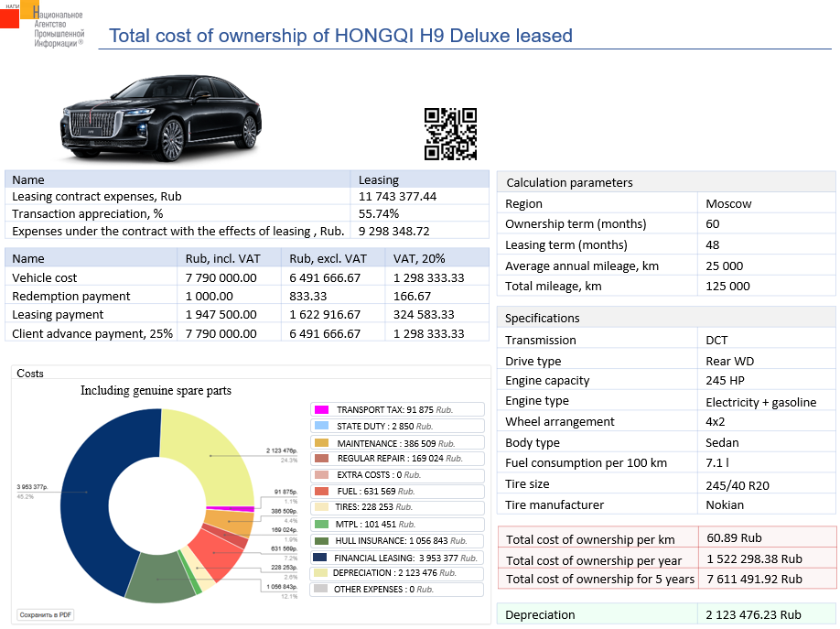This screenshot has width=840, height=629.
Task: Select the orange Maintenance legend swatch
Action: [321, 443]
